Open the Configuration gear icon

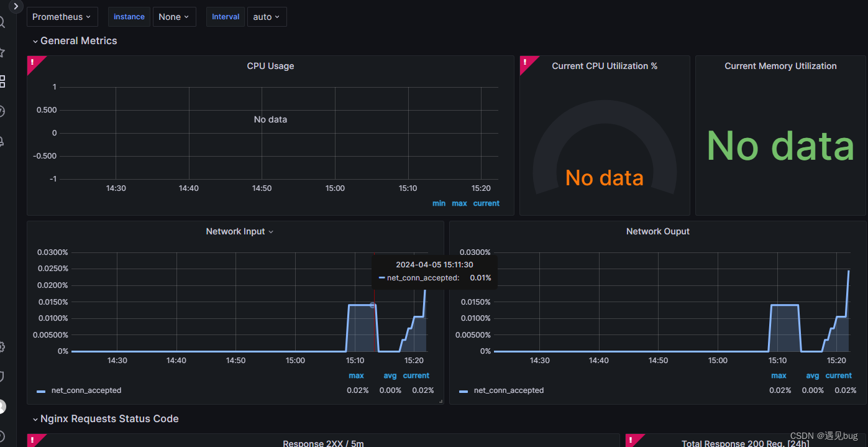click(2, 346)
